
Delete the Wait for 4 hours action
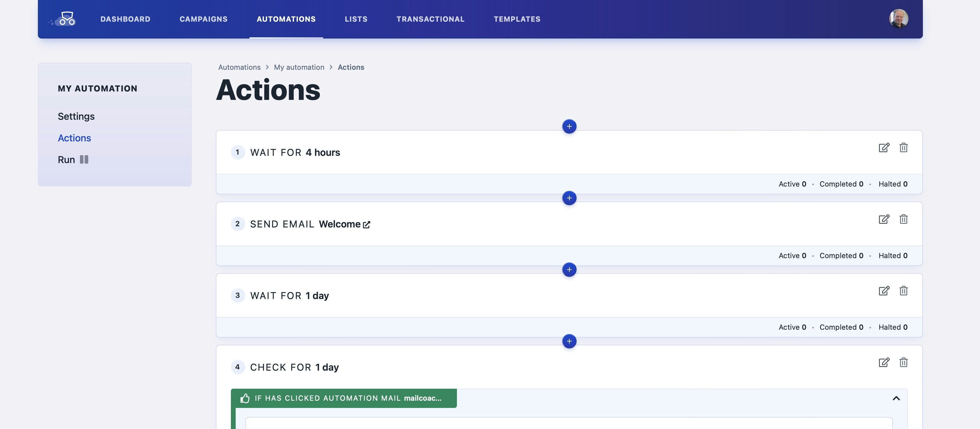click(903, 148)
